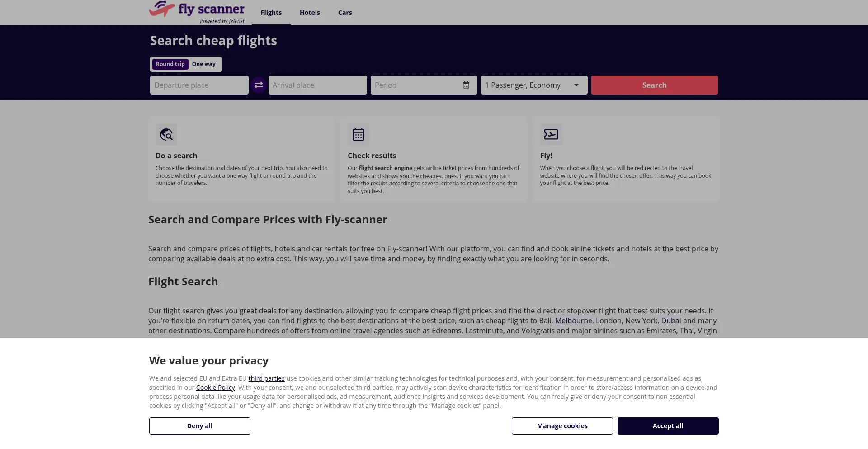Click the plane ticket icon above Fly!
This screenshot has width=868, height=449.
click(x=551, y=135)
